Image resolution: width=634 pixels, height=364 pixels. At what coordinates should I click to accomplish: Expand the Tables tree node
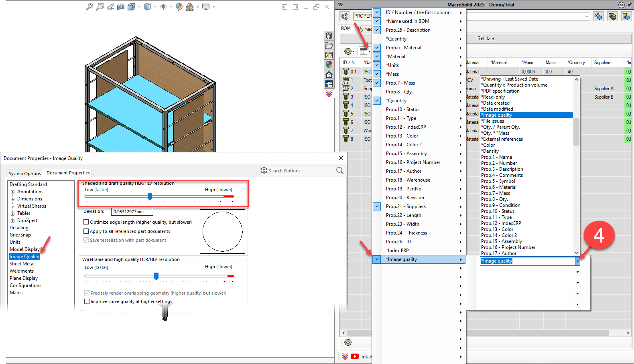(13, 214)
